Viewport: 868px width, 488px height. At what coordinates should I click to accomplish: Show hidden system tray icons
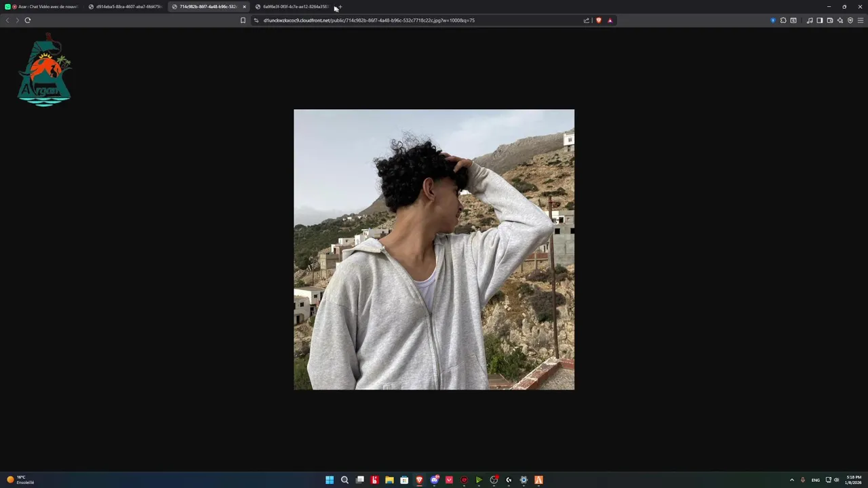791,480
